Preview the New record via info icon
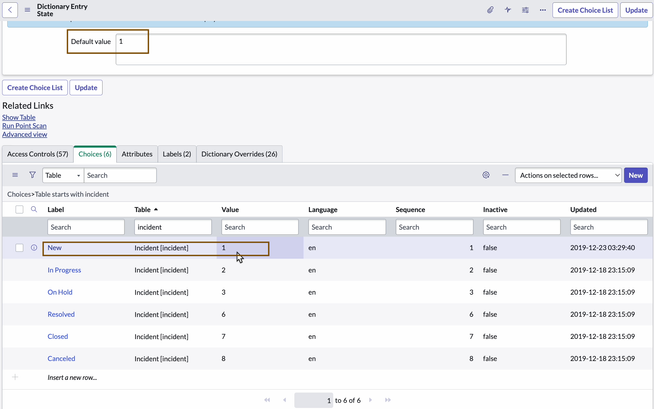 (34, 248)
